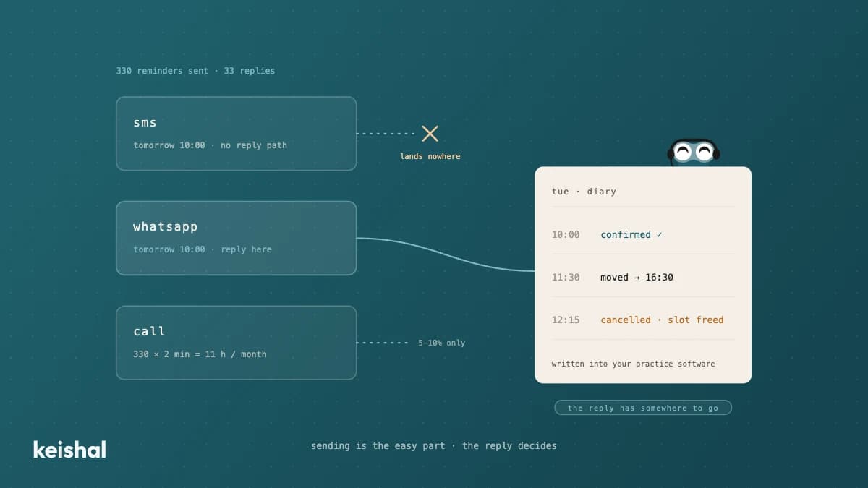This screenshot has height=488, width=868.
Task: Click 'cancelled · slot freed' entry
Action: pyautogui.click(x=662, y=320)
